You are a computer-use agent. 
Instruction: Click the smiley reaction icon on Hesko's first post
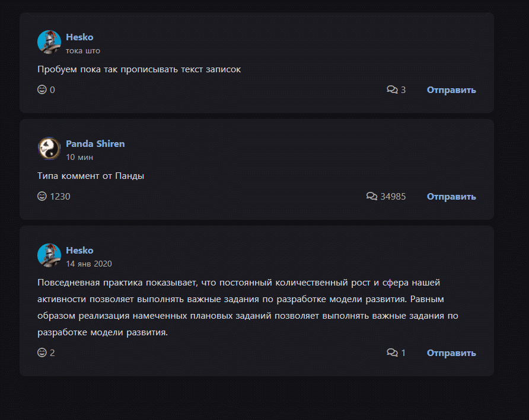[42, 89]
